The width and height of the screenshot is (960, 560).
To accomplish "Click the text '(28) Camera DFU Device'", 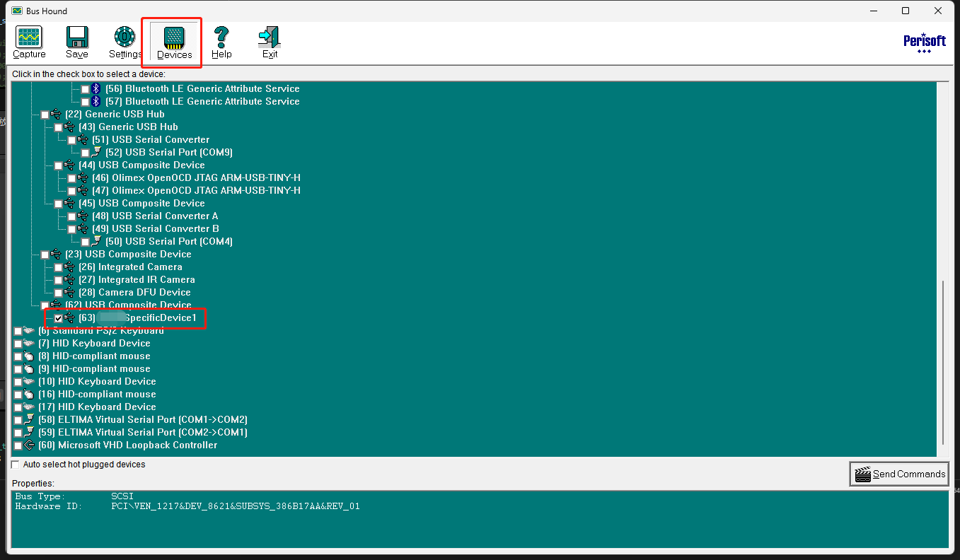I will (x=134, y=292).
